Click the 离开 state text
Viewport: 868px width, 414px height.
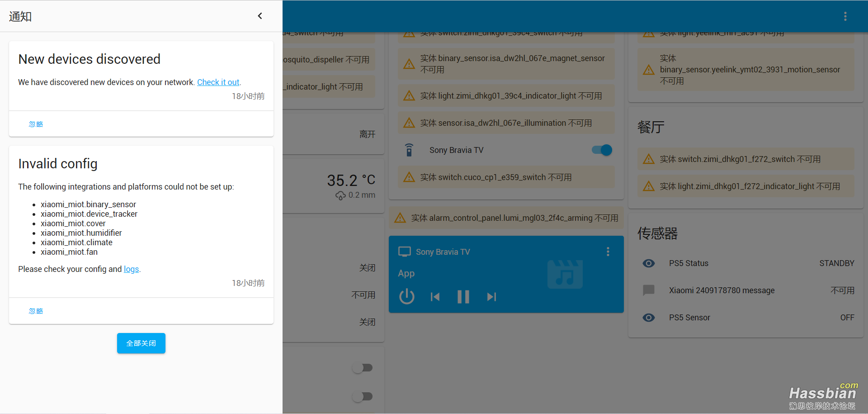tap(367, 134)
